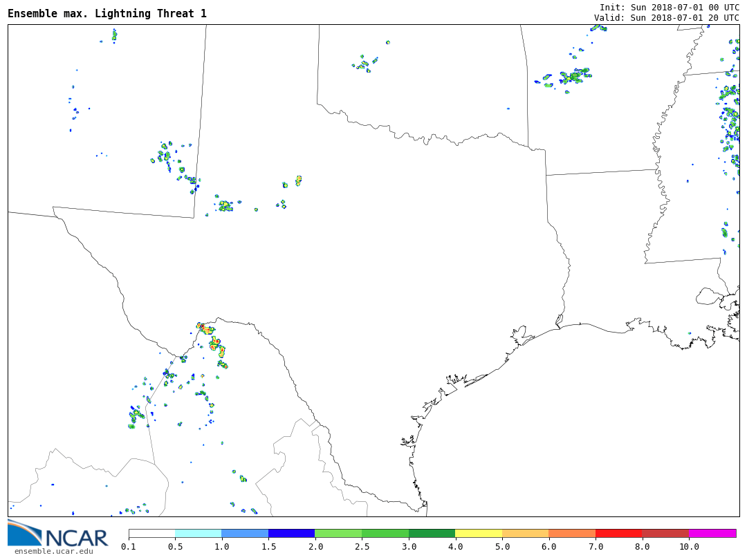Select the magenta swatch above 10.0

712,533
